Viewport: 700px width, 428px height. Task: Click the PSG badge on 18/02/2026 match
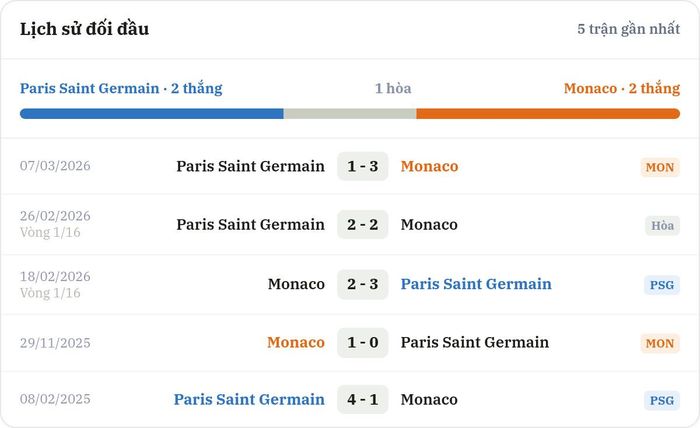[x=662, y=285]
